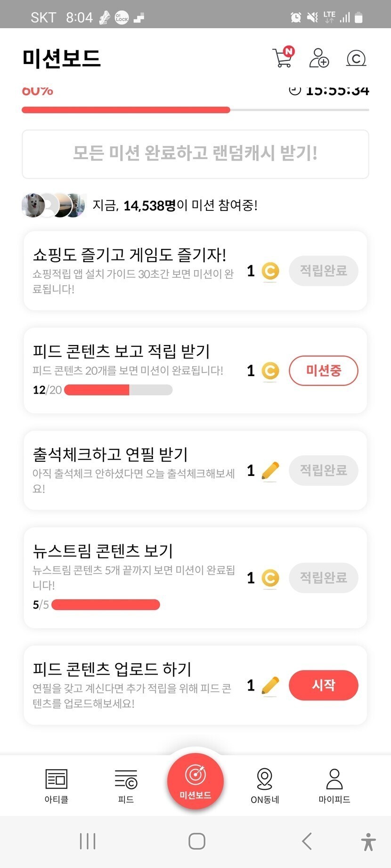Tap the pencil icon on the attendance mission
Image resolution: width=391 pixels, height=868 pixels.
pos(270,470)
